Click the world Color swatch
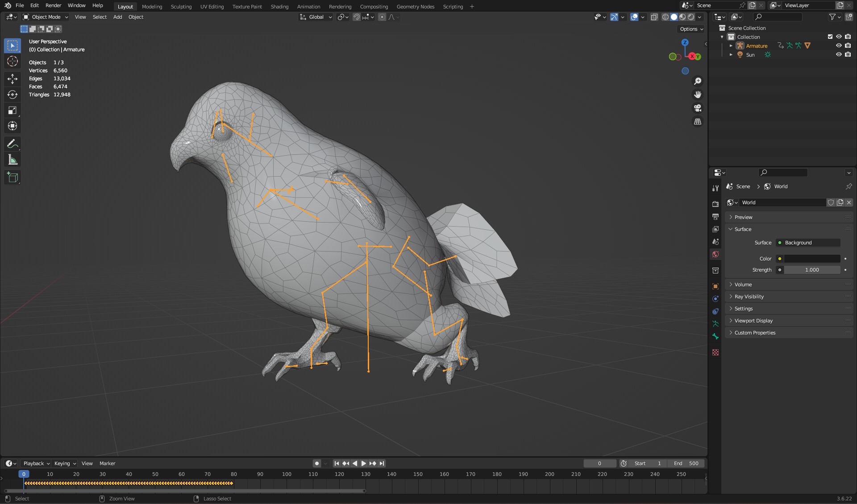The height and width of the screenshot is (504, 857). pyautogui.click(x=812, y=259)
